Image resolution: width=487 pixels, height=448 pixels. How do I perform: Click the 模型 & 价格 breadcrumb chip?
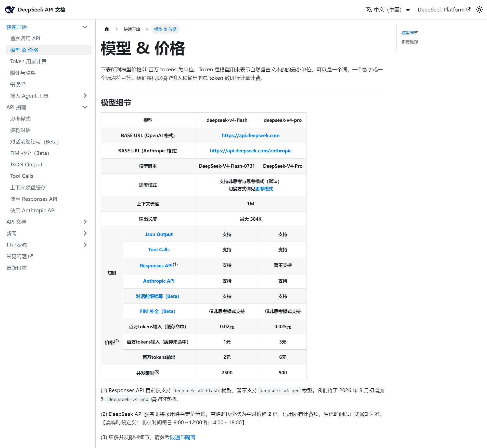pyautogui.click(x=165, y=29)
